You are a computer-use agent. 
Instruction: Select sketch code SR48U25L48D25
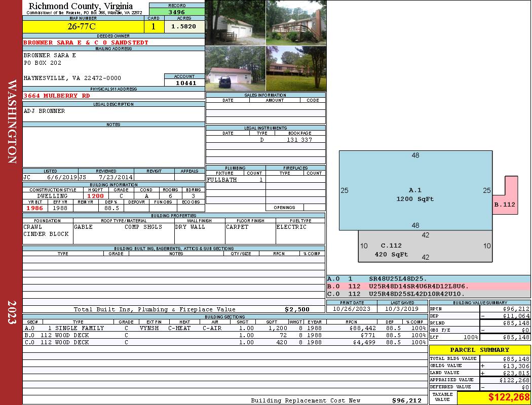pos(398,278)
